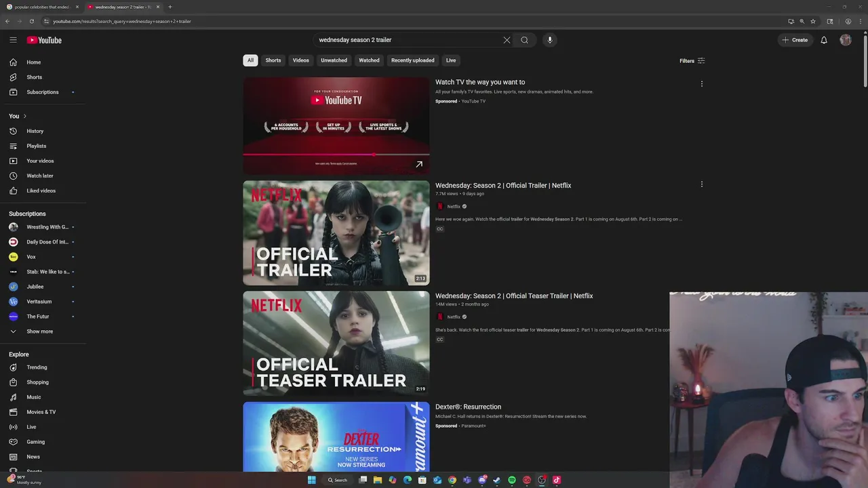Select the Live filter chip
The height and width of the screenshot is (488, 868).
click(x=451, y=60)
